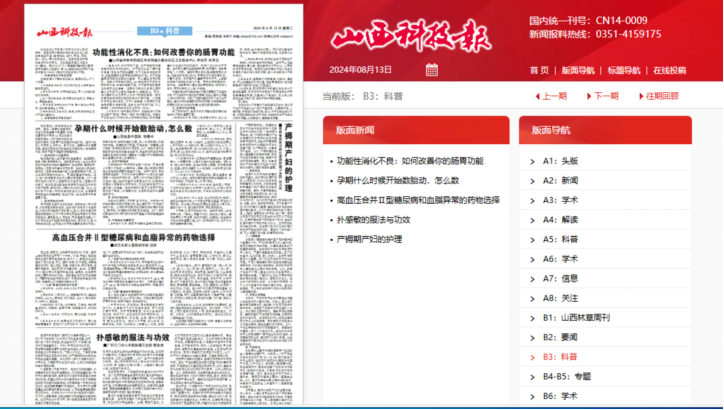Image resolution: width=724 pixels, height=410 pixels.
Task: Open article 功能性消化不良：如何改善你的肠胃功能
Action: [410, 161]
